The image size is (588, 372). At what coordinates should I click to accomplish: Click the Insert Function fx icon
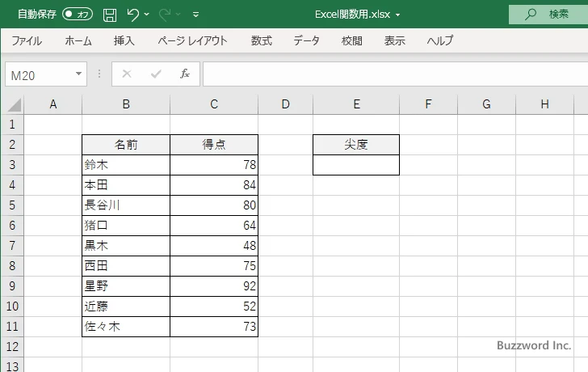[x=184, y=74]
